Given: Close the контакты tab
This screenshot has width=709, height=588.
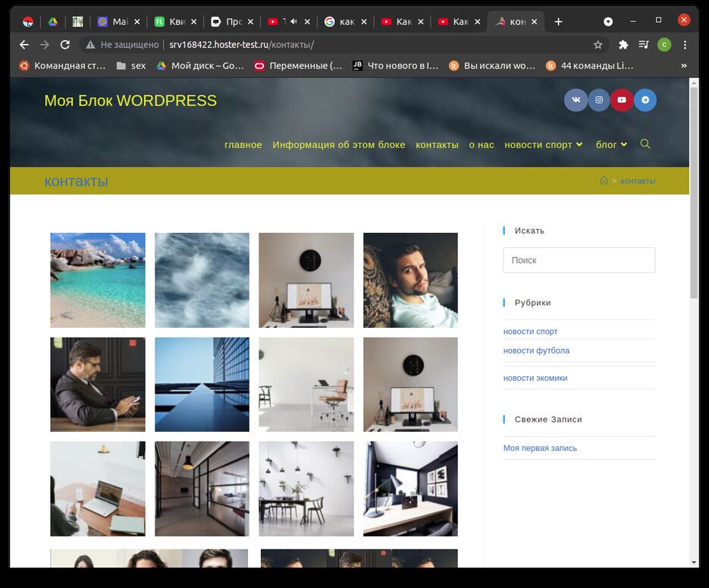Looking at the screenshot, I should [534, 22].
